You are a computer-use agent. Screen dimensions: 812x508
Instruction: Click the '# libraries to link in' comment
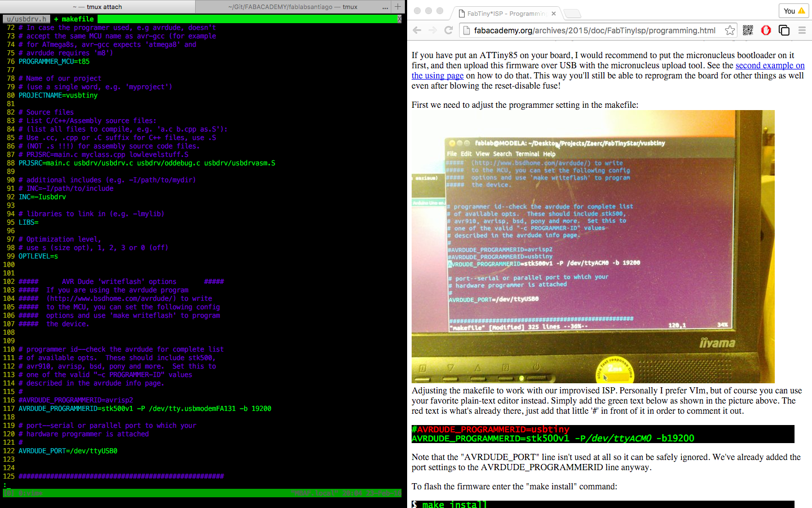(91, 214)
